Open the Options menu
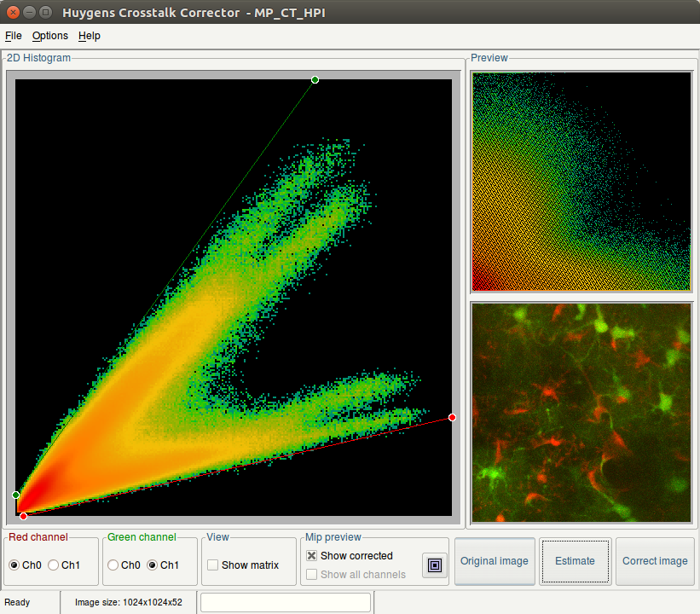Viewport: 700px width, 614px height. click(x=50, y=36)
